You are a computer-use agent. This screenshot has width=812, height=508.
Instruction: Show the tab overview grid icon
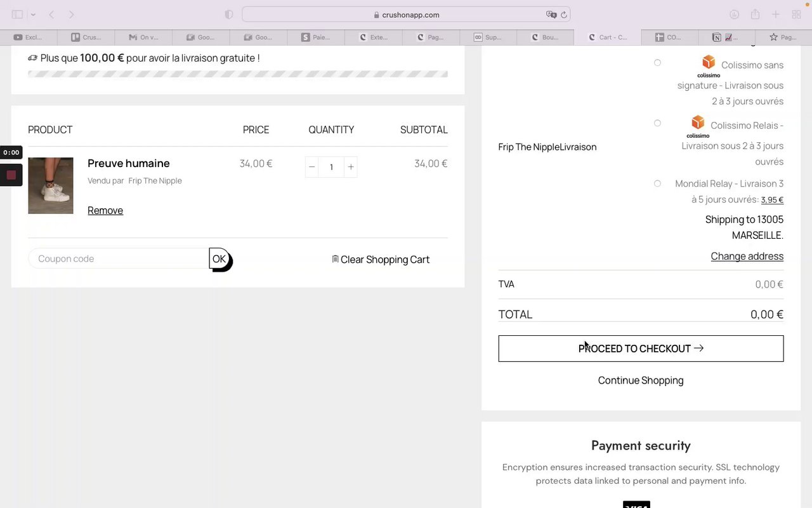point(796,15)
